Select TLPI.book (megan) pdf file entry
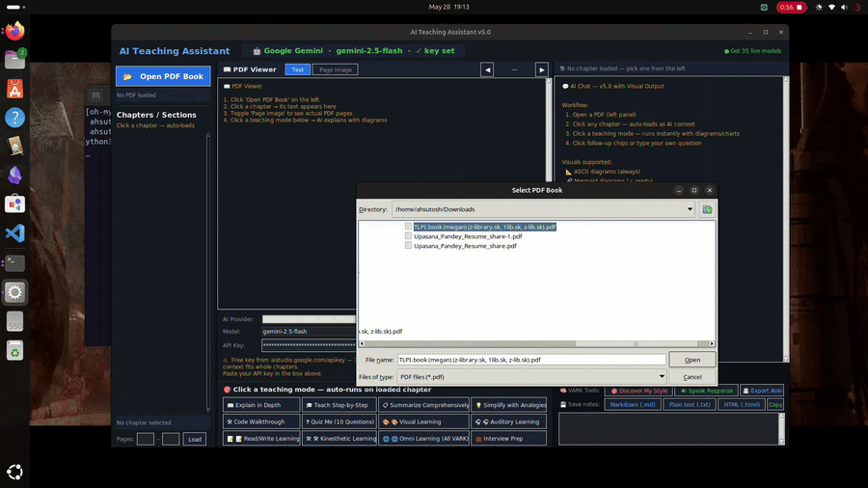 tap(484, 227)
